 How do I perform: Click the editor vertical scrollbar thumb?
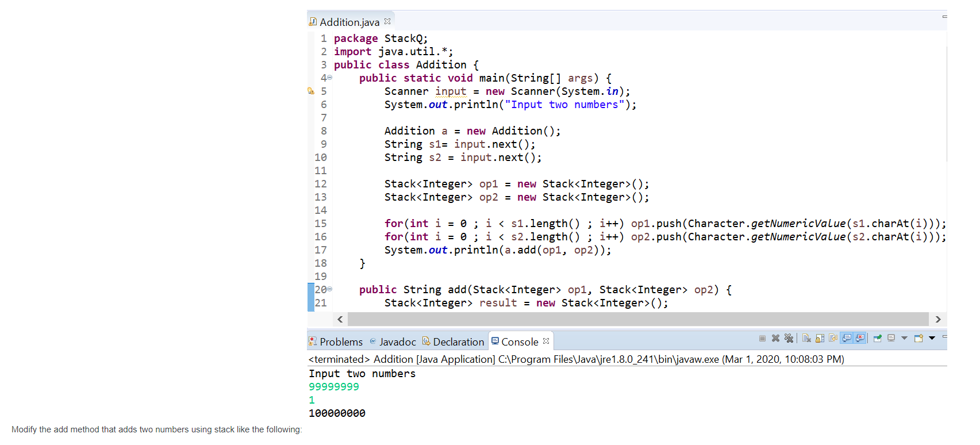click(946, 103)
